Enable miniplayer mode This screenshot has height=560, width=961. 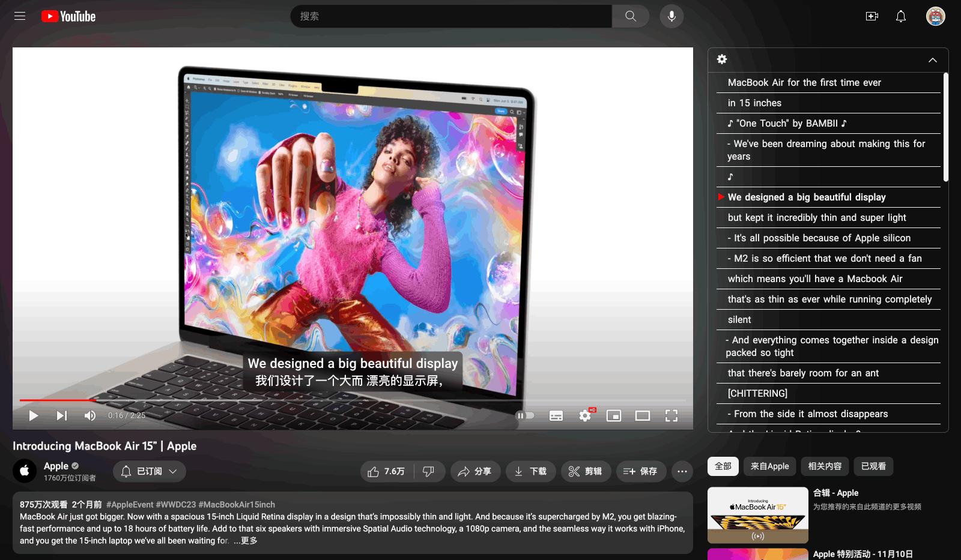(614, 415)
